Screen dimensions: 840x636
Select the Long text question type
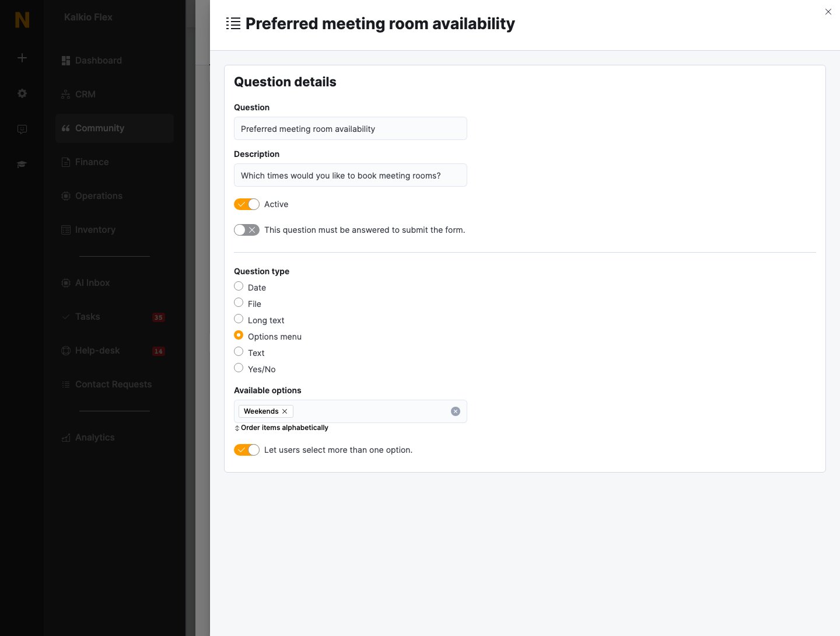pos(239,319)
